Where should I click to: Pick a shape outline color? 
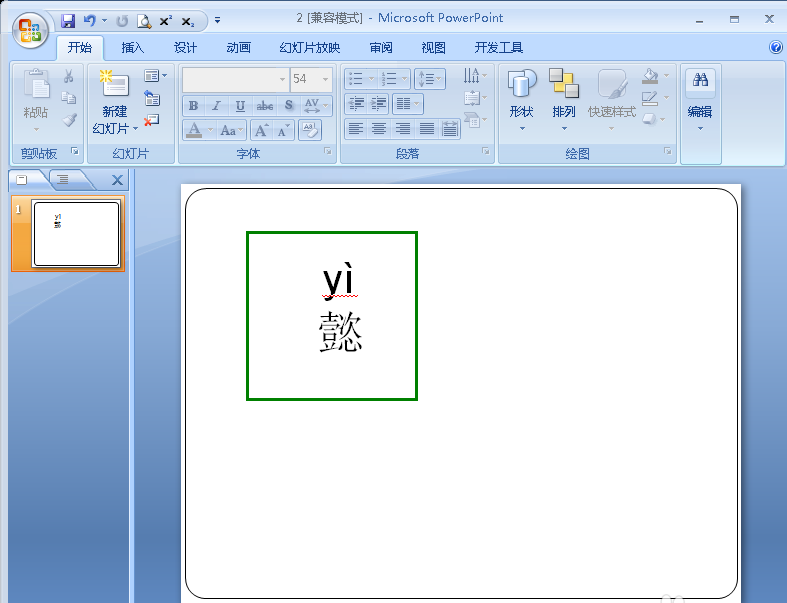pos(650,98)
